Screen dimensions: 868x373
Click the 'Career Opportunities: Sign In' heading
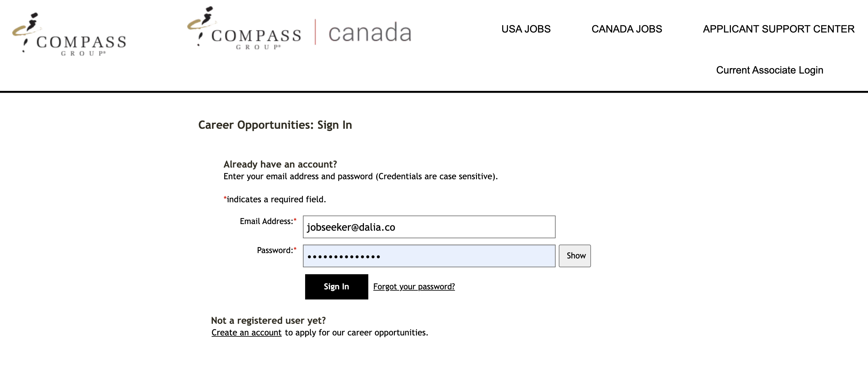(275, 125)
